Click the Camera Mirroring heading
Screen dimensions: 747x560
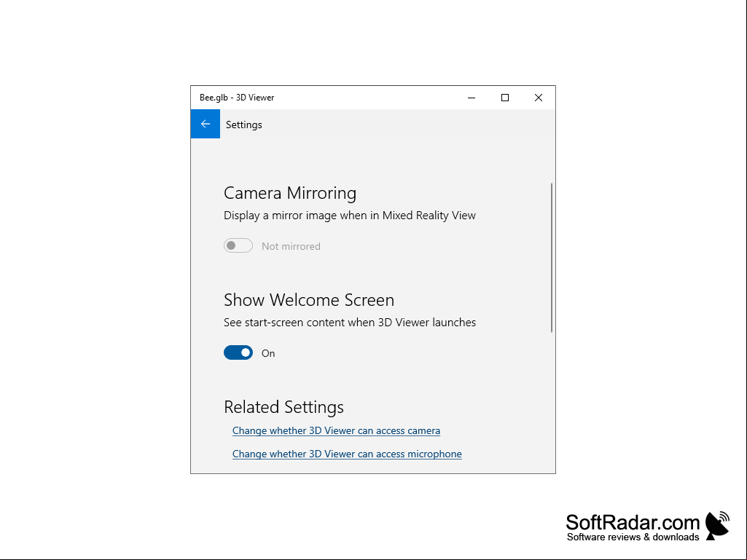click(290, 193)
